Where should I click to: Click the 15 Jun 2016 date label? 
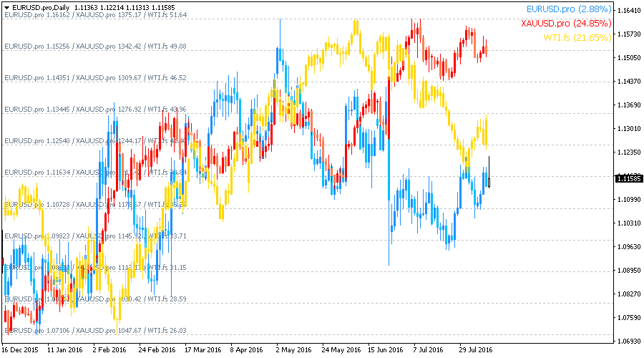point(386,350)
